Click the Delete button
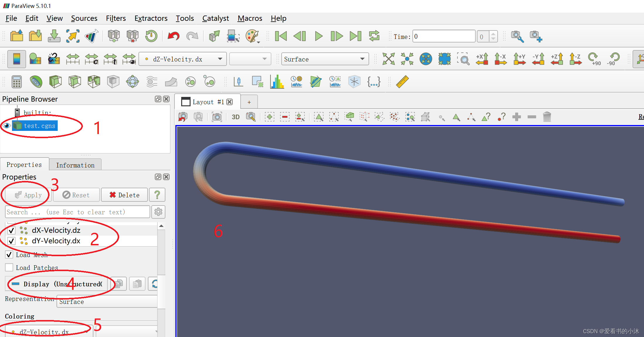 124,195
